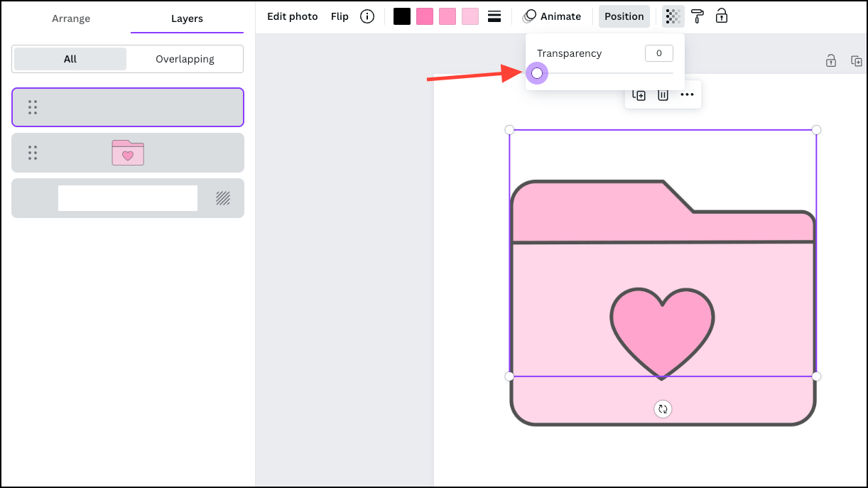Open the border style lines icon
The image size is (868, 488).
(x=495, y=16)
